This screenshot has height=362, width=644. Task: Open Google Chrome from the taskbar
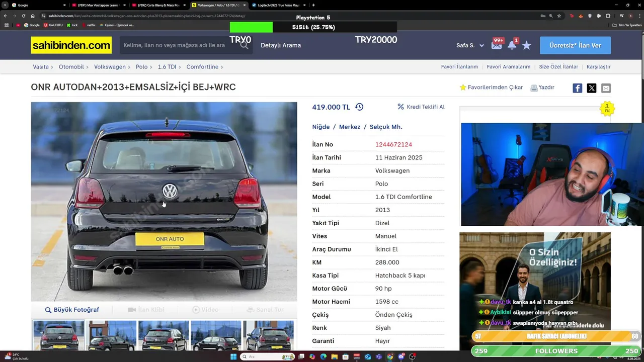[390, 356]
